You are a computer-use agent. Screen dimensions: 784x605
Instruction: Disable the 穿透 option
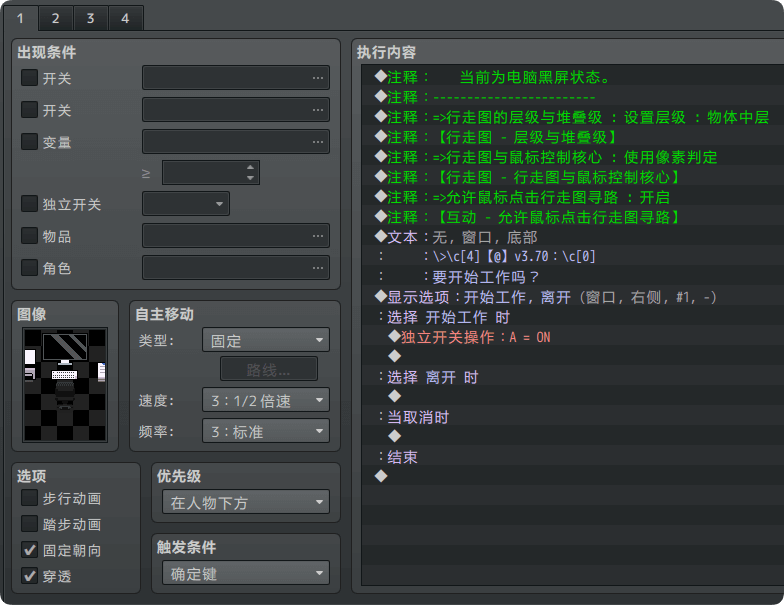[29, 576]
